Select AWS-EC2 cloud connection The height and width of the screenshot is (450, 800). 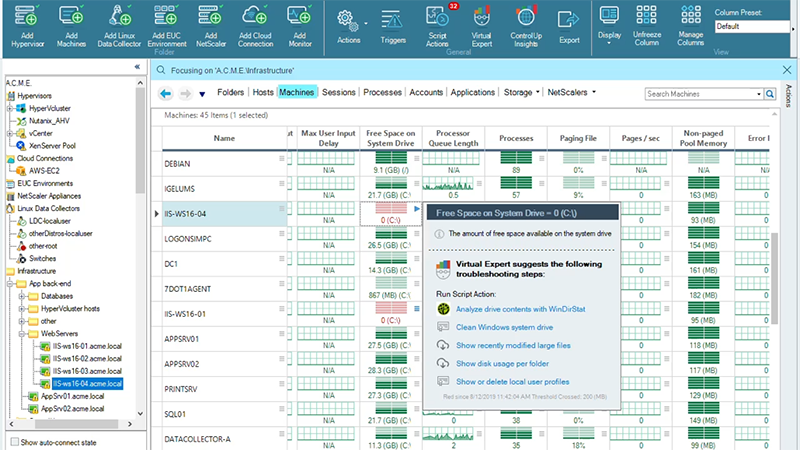point(44,171)
